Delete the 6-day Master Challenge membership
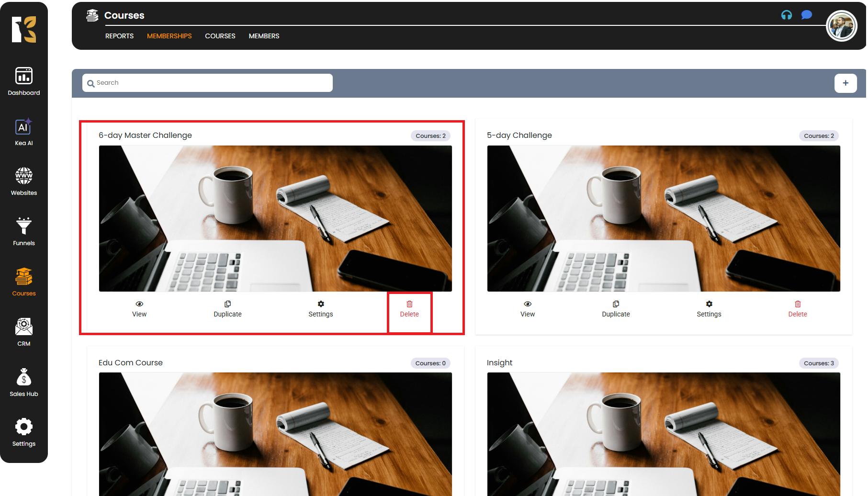 (x=409, y=309)
